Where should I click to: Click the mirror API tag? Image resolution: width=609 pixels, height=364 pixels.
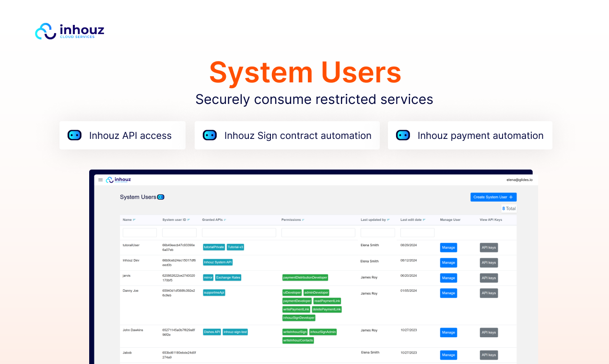click(x=208, y=277)
